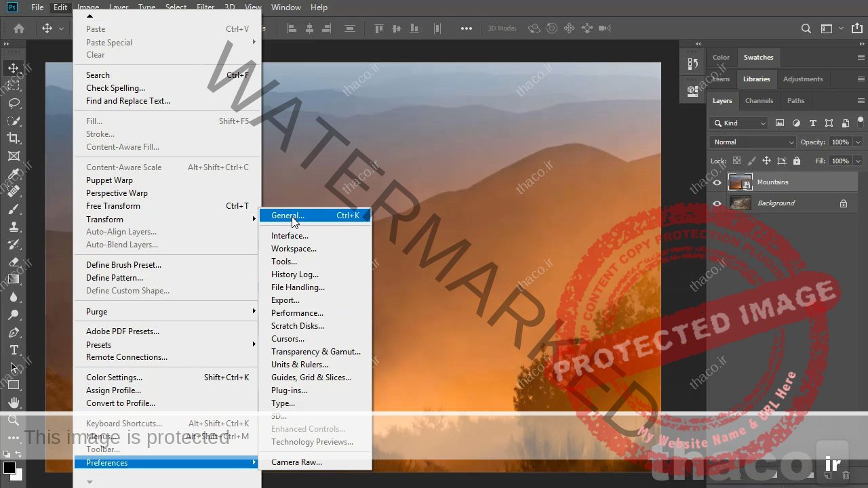Select the Move tool in the toolbar
Screen dimensions: 868x488
14,68
